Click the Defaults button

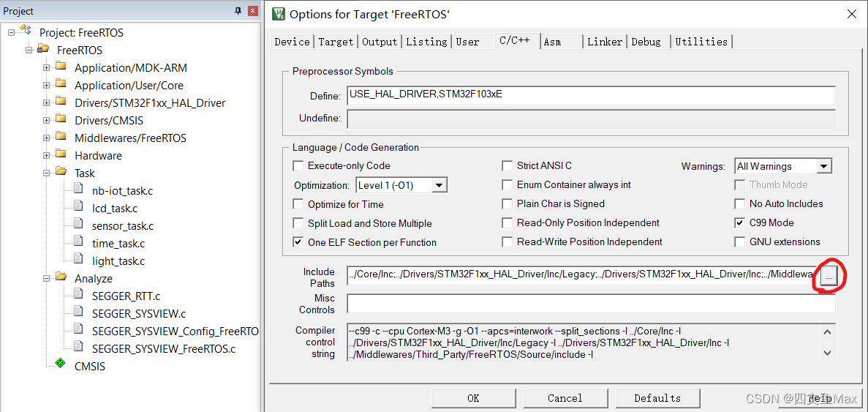click(x=657, y=398)
